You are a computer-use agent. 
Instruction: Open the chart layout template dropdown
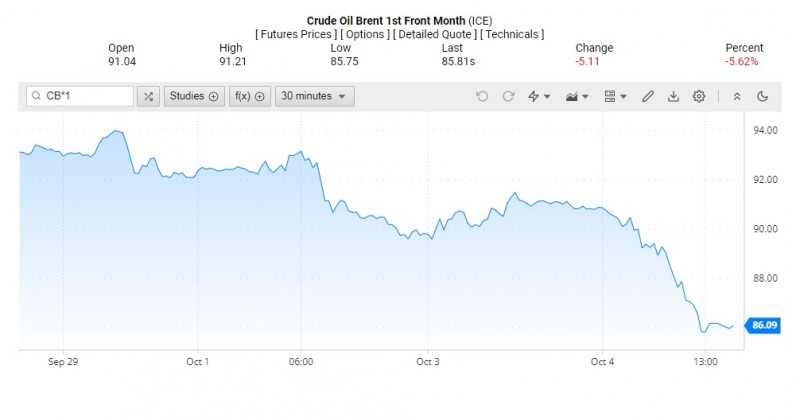(x=616, y=96)
